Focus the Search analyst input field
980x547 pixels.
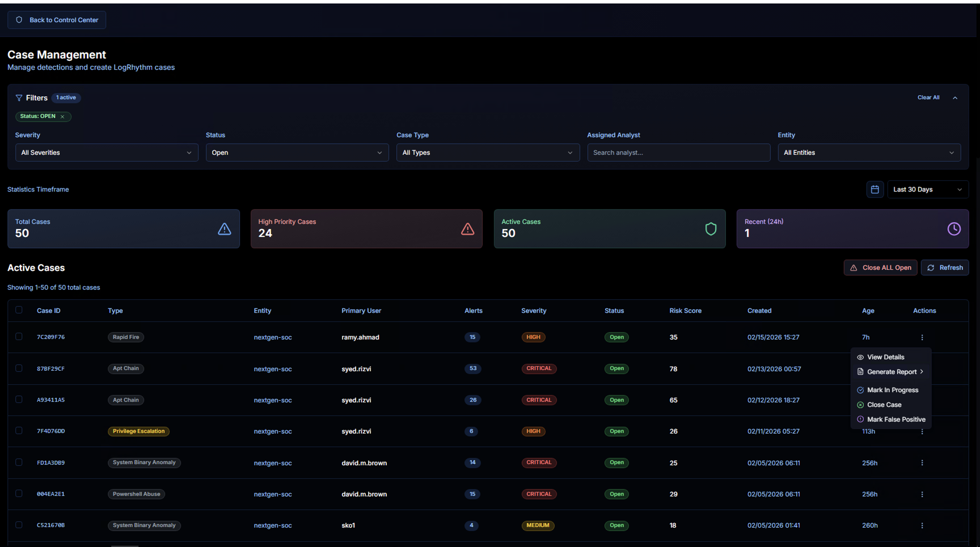[x=678, y=152]
